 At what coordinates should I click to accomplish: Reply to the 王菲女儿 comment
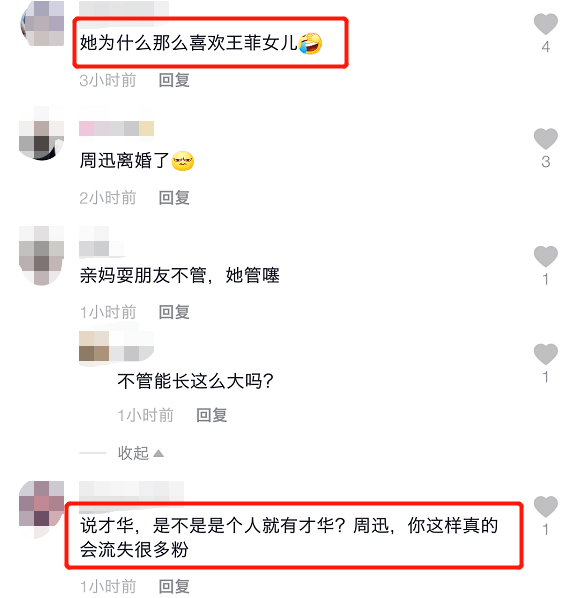[x=174, y=80]
